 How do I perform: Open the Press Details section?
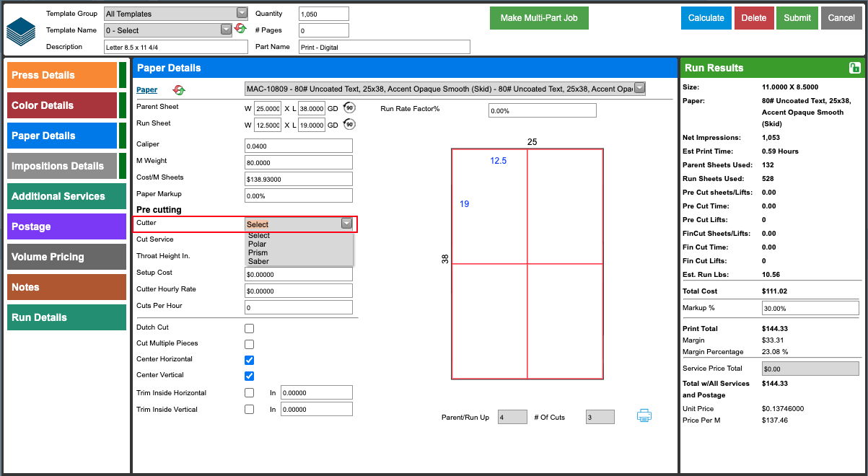coord(62,75)
